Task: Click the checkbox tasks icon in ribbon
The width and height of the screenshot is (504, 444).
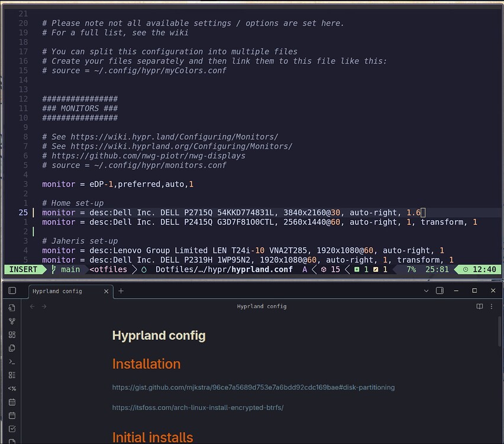Action: tap(12, 429)
